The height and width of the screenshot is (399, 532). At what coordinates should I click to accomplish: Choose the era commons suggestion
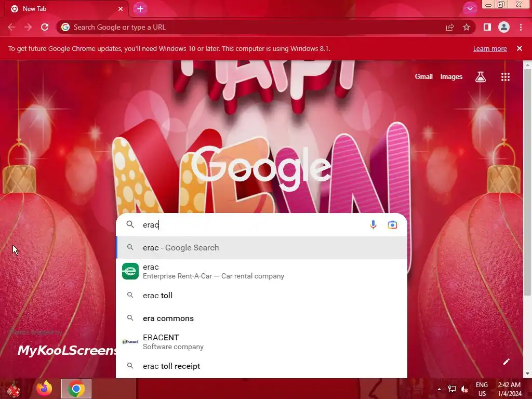262,318
